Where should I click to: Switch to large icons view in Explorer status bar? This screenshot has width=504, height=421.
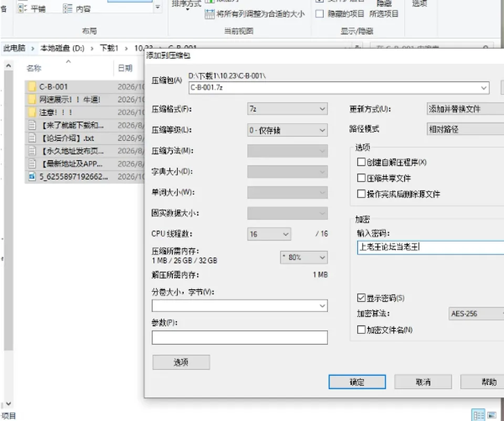pos(492,415)
